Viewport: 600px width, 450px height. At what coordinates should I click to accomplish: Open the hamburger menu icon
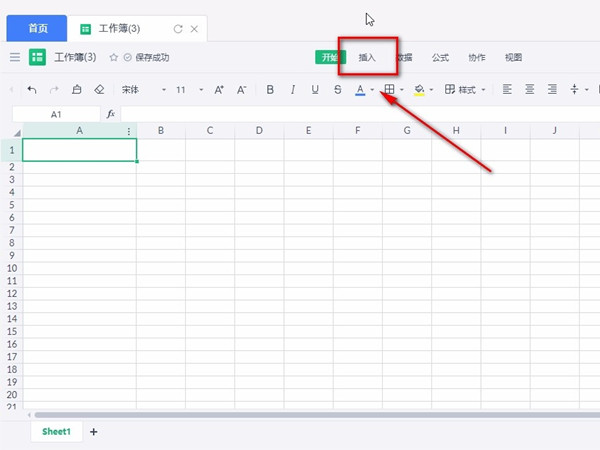[14, 58]
